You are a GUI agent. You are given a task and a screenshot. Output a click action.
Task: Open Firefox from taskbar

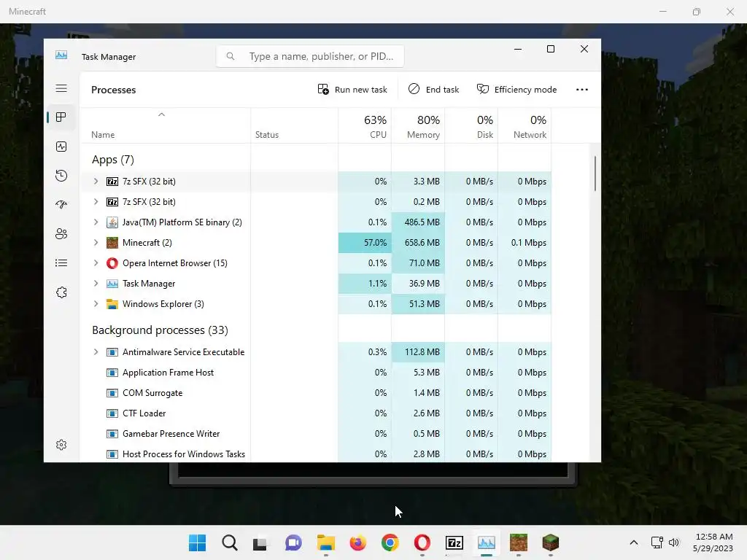357,542
